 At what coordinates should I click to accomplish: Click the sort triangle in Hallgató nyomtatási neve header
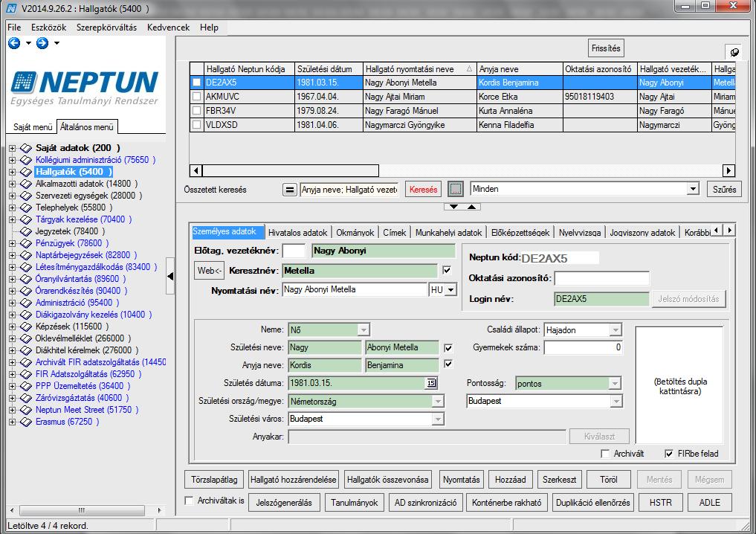coord(469,69)
